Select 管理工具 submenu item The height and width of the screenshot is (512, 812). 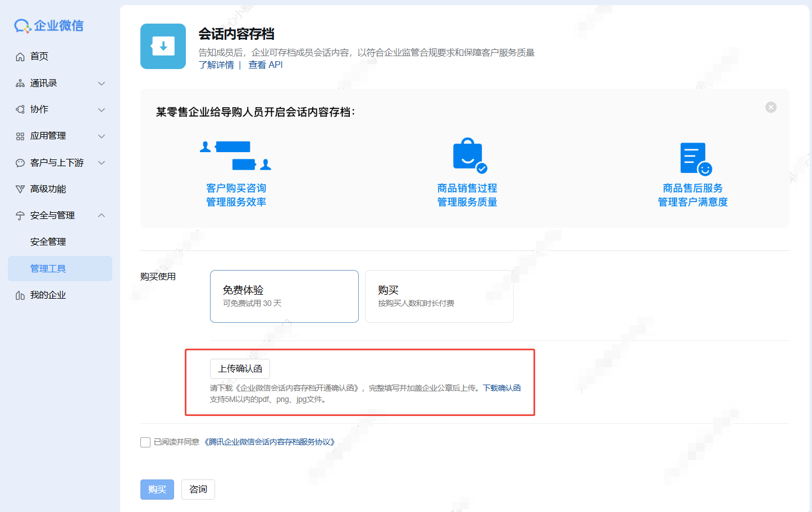[60, 268]
